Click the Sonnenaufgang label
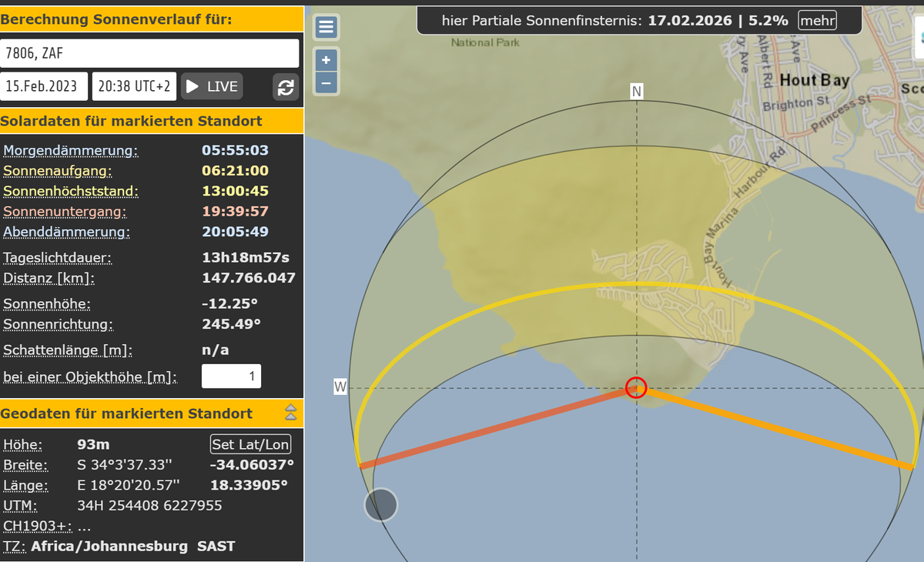This screenshot has width=924, height=562. click(x=58, y=170)
